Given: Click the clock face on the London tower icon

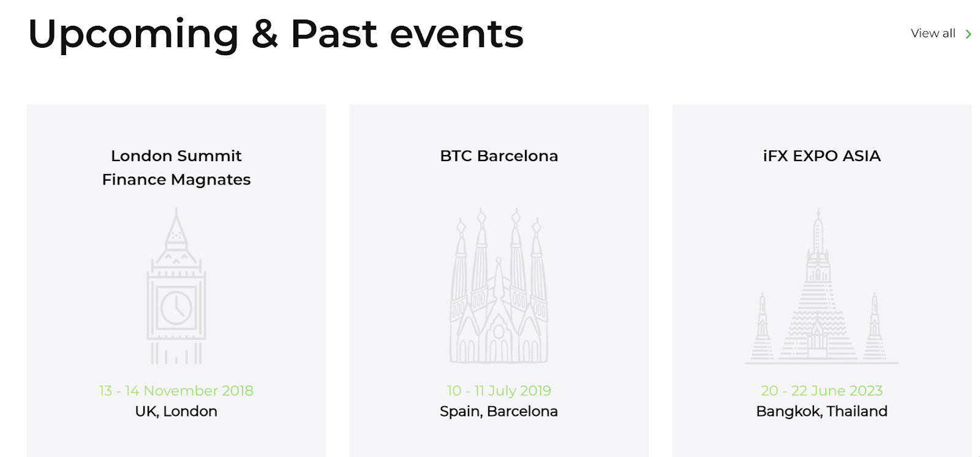Looking at the screenshot, I should click(x=176, y=308).
